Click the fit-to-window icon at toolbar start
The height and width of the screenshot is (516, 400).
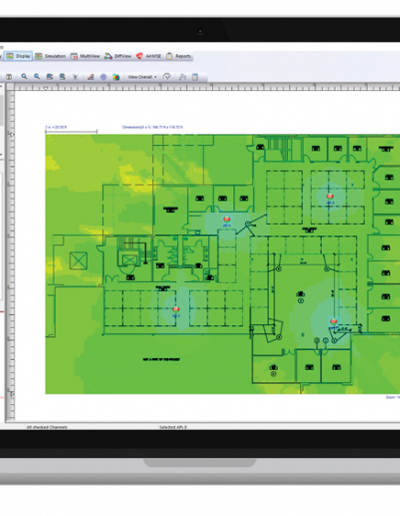(x=9, y=77)
